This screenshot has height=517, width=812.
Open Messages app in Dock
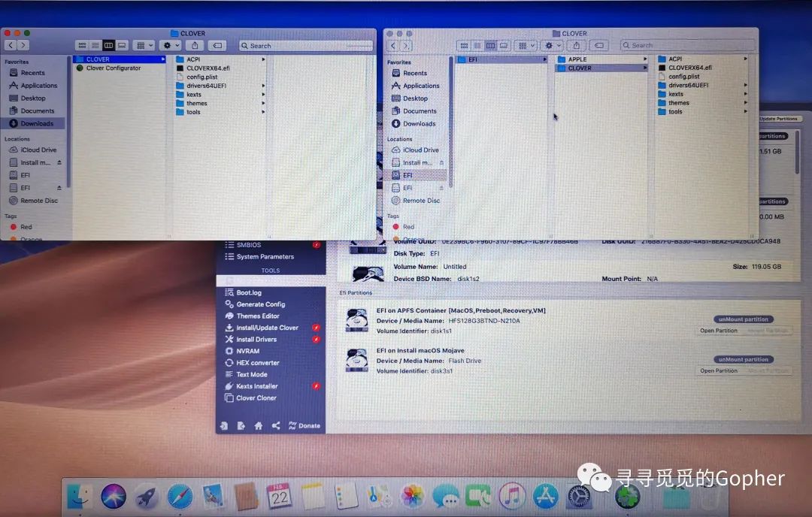coord(445,496)
